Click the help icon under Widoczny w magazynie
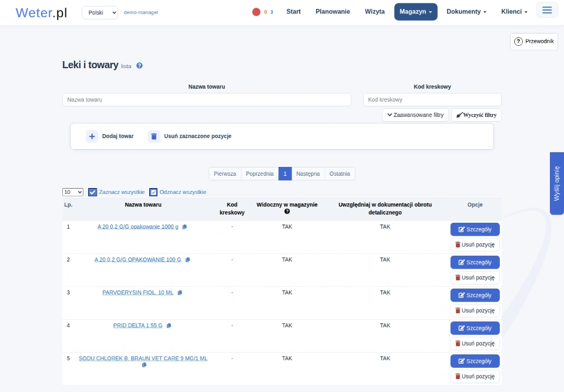The image size is (564, 392). 287,212
